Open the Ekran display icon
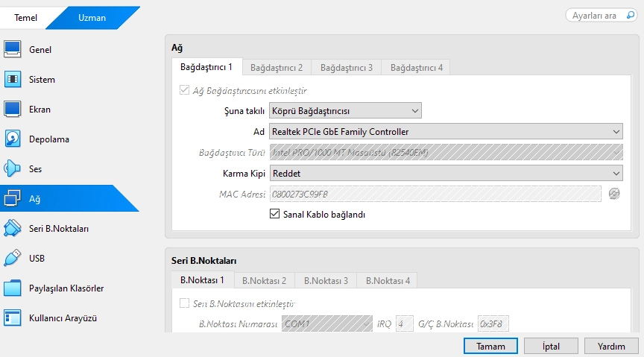 point(13,110)
